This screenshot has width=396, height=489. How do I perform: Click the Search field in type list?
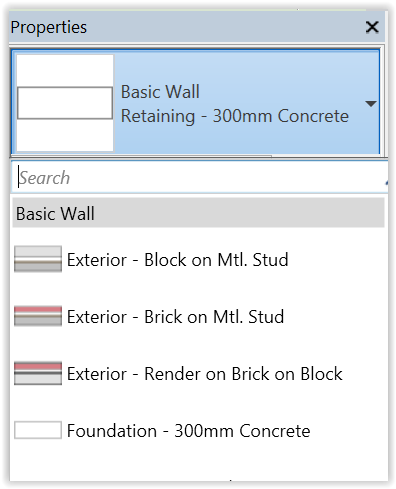[x=199, y=177]
